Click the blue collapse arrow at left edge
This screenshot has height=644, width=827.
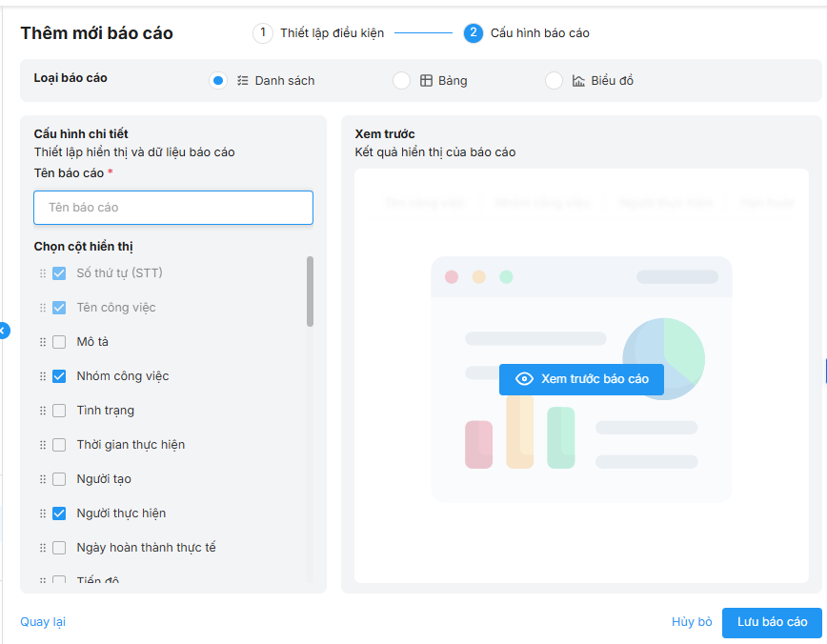point(3,331)
